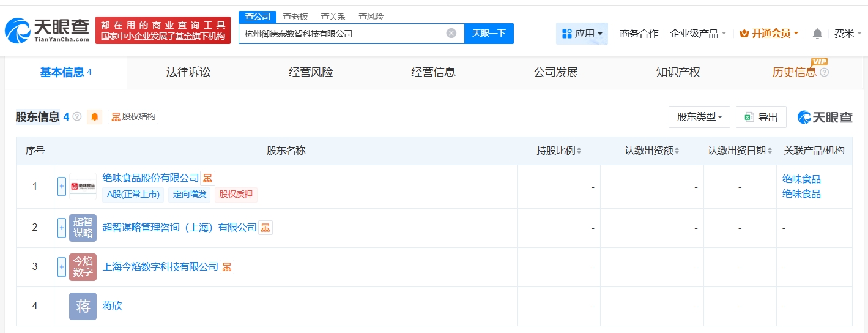
Task: Open equity chart icon beside 绝味食品股份有限公司
Action: [x=208, y=178]
